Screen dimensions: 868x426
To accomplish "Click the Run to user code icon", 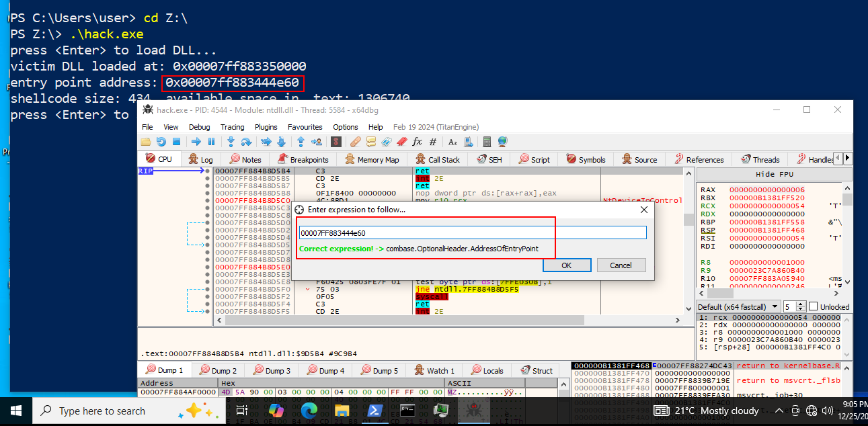I will [317, 142].
